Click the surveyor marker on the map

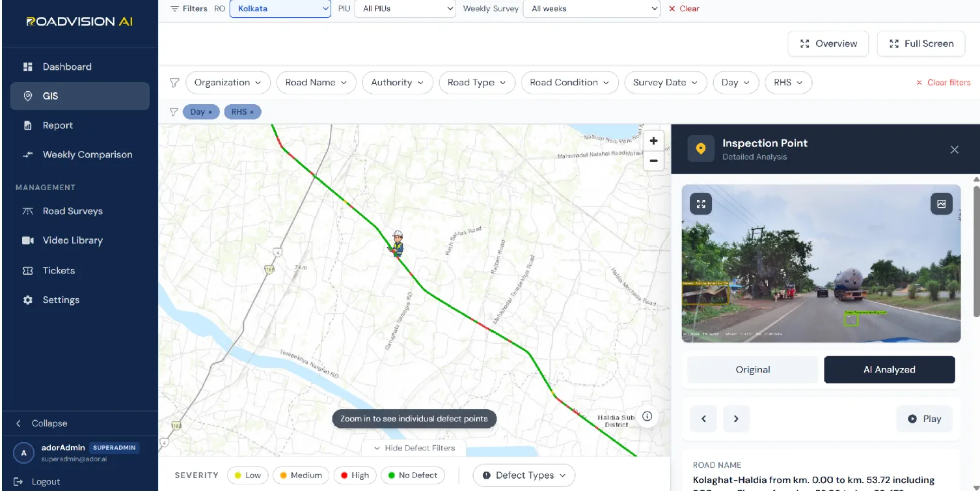point(397,244)
